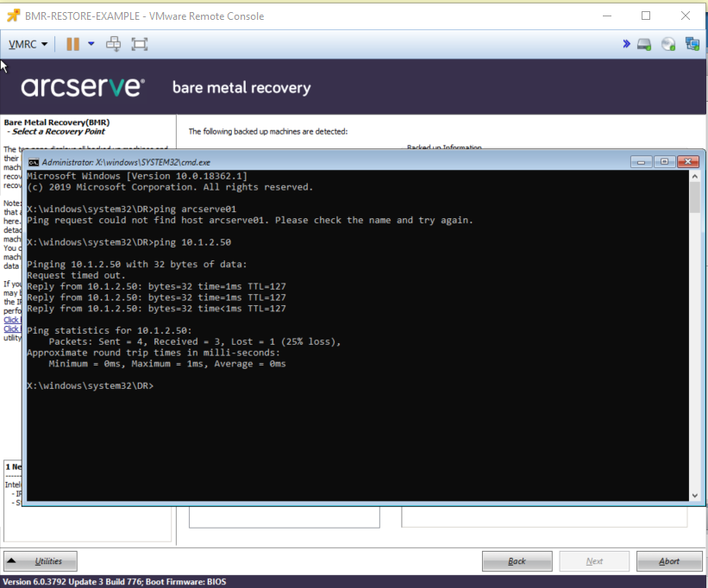Click the VMware Remote Console app icon

click(13, 16)
